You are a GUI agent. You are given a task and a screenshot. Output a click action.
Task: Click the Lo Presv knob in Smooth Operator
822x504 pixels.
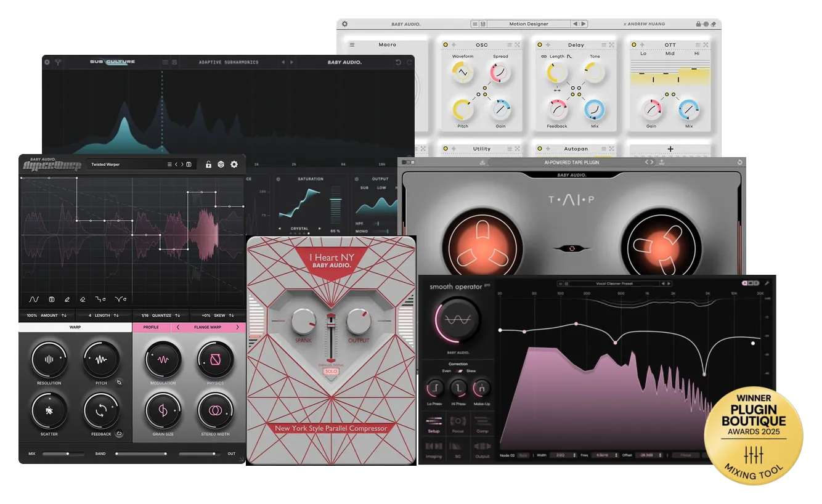(434, 388)
